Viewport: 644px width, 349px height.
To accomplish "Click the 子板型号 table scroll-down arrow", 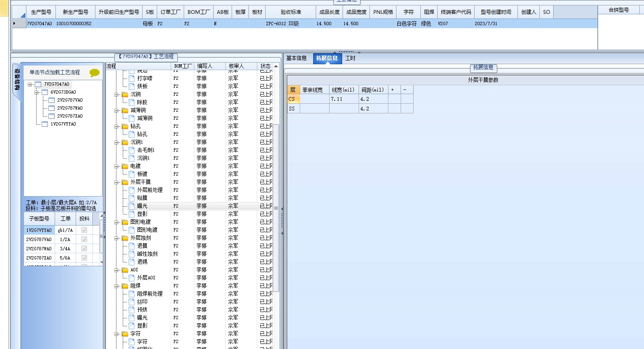I will pos(101,262).
